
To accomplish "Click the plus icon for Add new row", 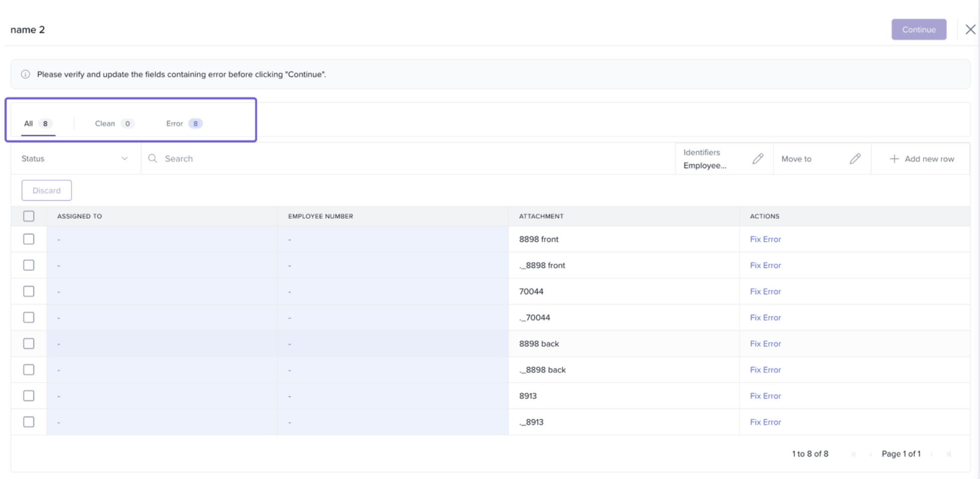I will (x=894, y=159).
